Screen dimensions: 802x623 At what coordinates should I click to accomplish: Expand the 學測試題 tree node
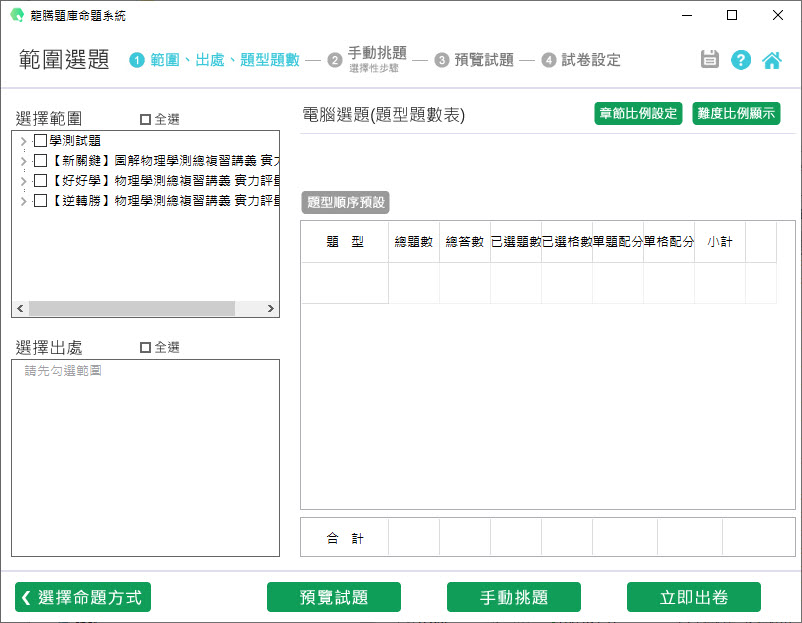[23, 141]
